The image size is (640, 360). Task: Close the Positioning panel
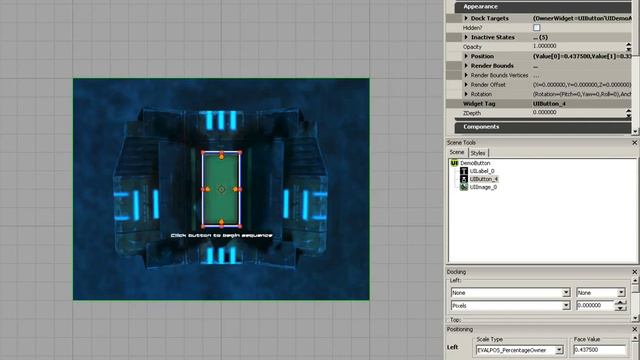pos(634,329)
